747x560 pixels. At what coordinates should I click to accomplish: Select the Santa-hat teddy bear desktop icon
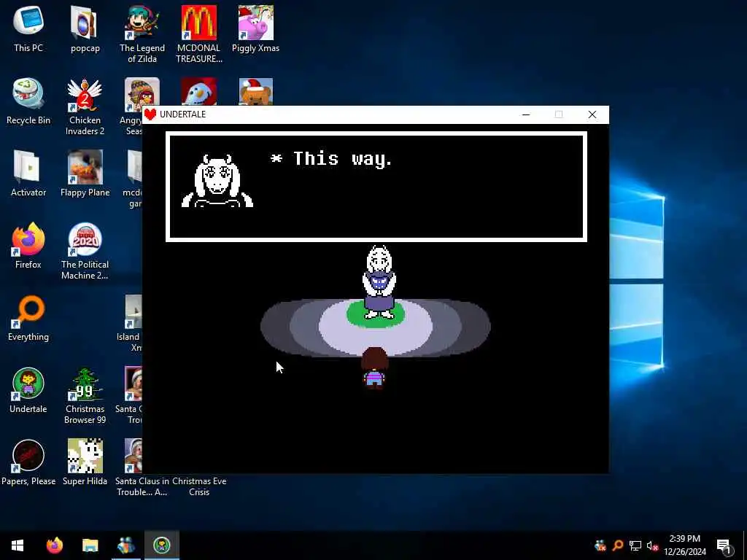tap(256, 91)
